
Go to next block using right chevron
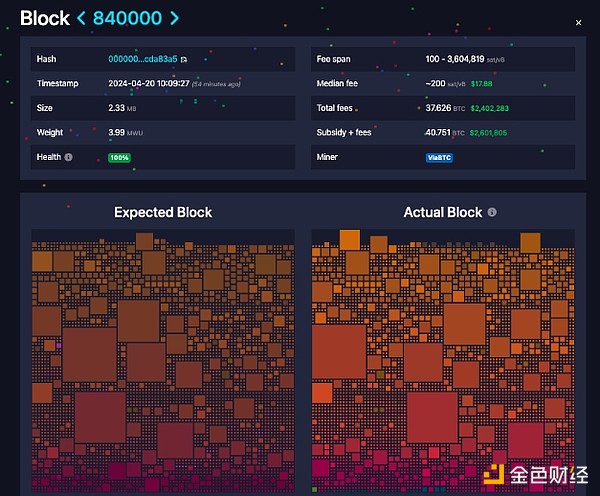tap(175, 18)
